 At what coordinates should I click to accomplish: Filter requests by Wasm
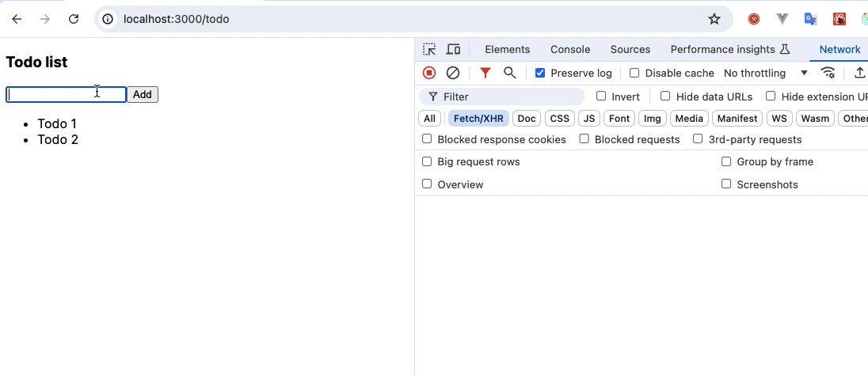[x=815, y=119]
